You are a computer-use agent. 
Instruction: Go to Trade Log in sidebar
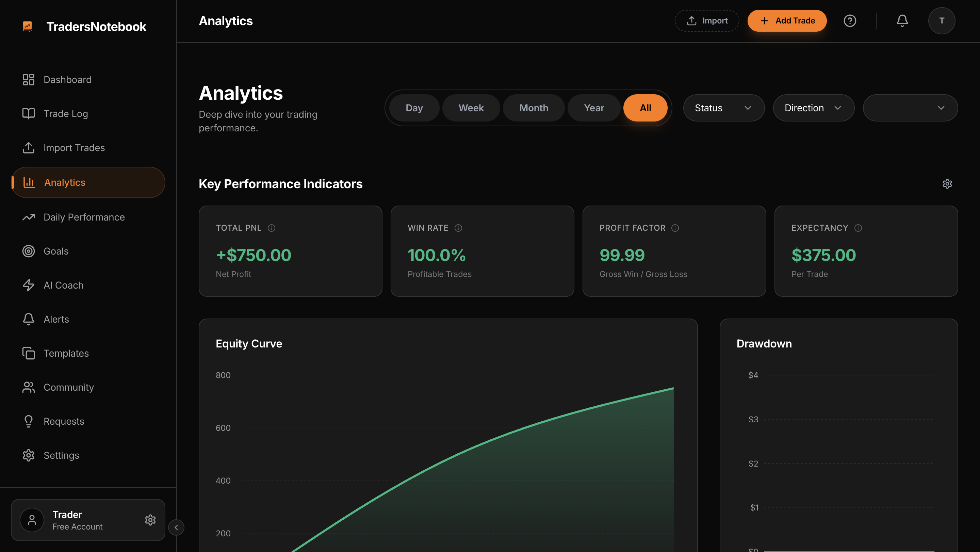click(x=65, y=113)
